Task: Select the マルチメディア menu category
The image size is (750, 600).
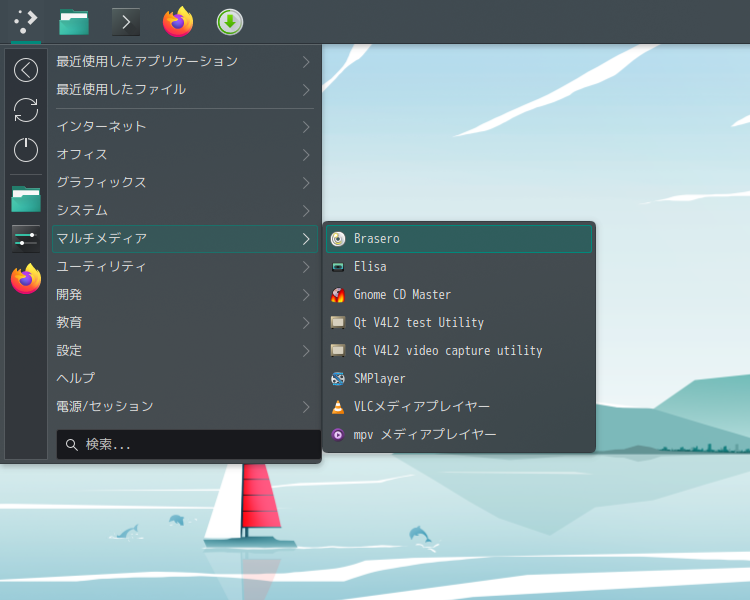Action: tap(185, 239)
